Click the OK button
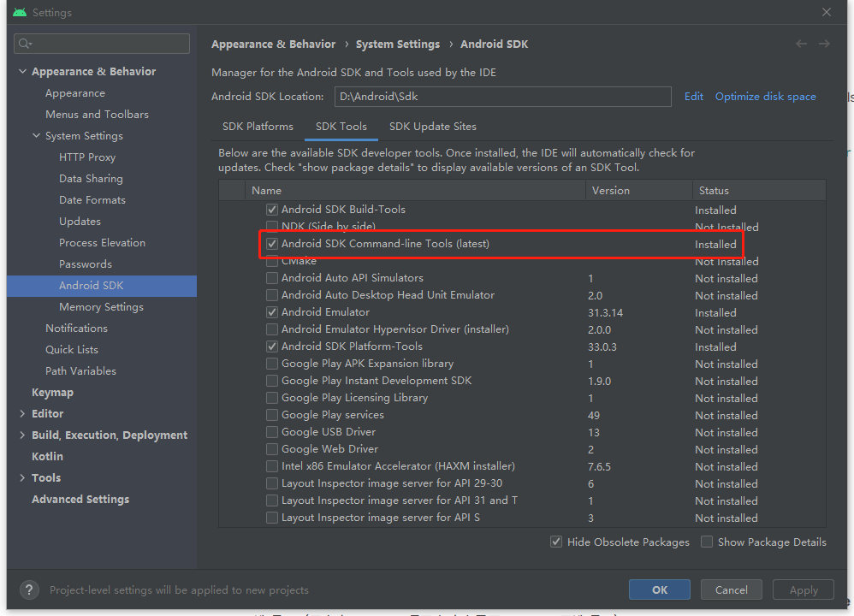 click(x=660, y=589)
